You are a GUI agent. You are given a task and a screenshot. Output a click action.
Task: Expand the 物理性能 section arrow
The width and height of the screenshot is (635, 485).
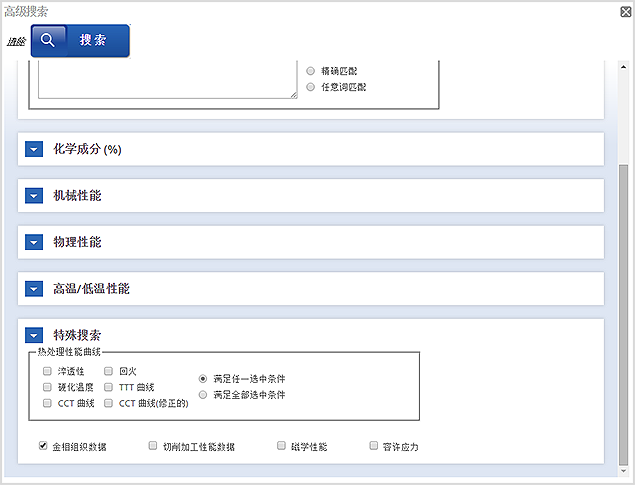[x=35, y=242]
